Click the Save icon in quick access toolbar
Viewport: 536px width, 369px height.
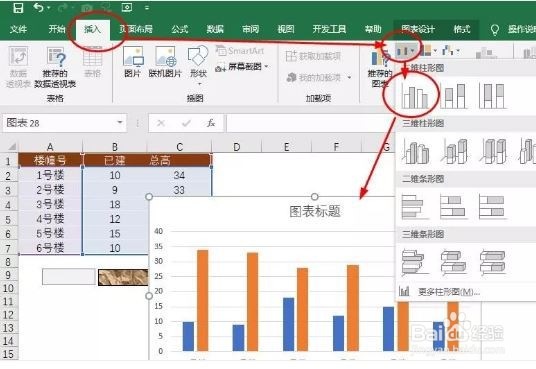pyautogui.click(x=18, y=8)
